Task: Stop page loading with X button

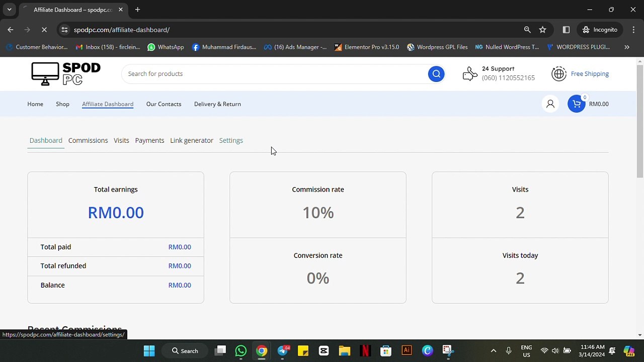Action: [x=44, y=30]
